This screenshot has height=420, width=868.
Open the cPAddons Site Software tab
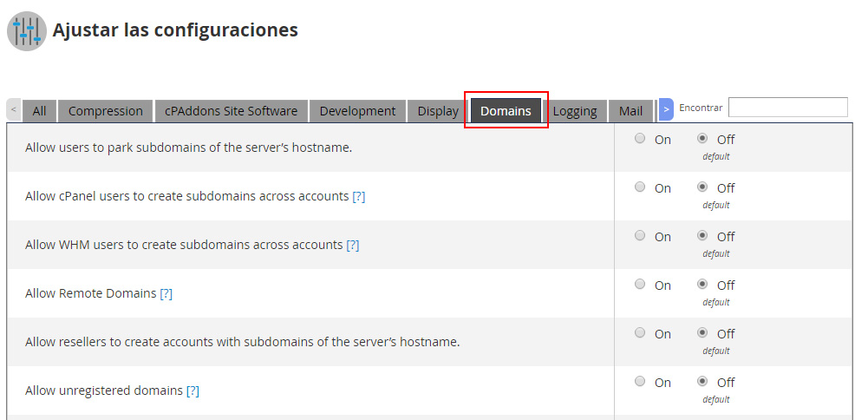coord(231,111)
